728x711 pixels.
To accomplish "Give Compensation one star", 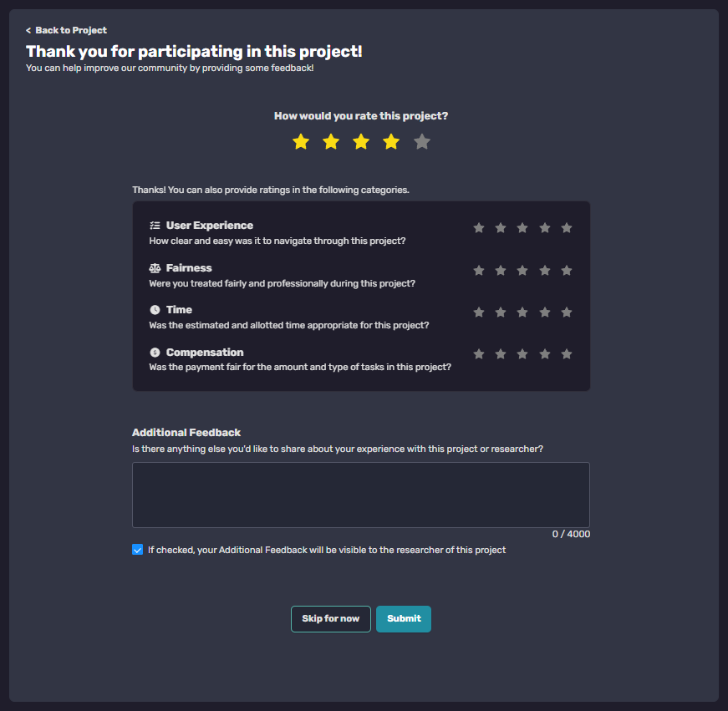I will tap(479, 354).
